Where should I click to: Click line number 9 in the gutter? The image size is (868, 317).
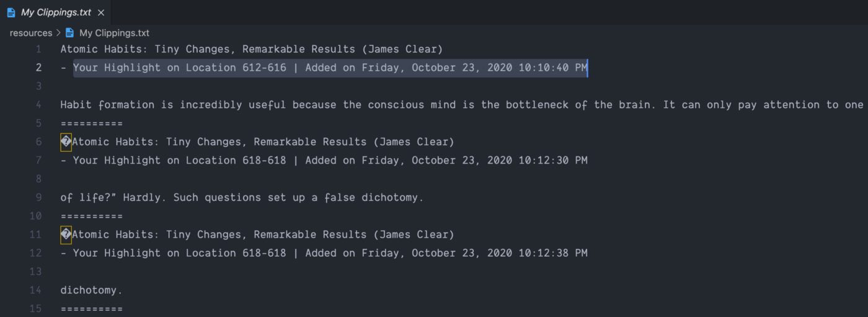[38, 198]
